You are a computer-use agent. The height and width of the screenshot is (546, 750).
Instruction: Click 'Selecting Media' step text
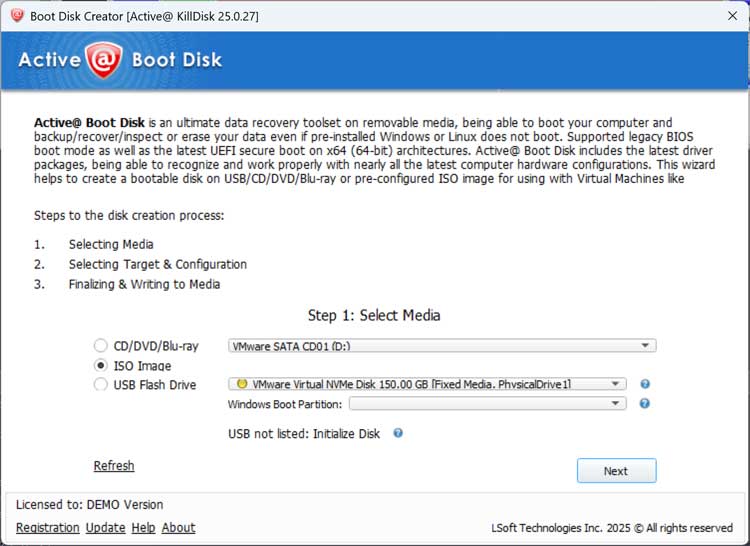click(111, 244)
